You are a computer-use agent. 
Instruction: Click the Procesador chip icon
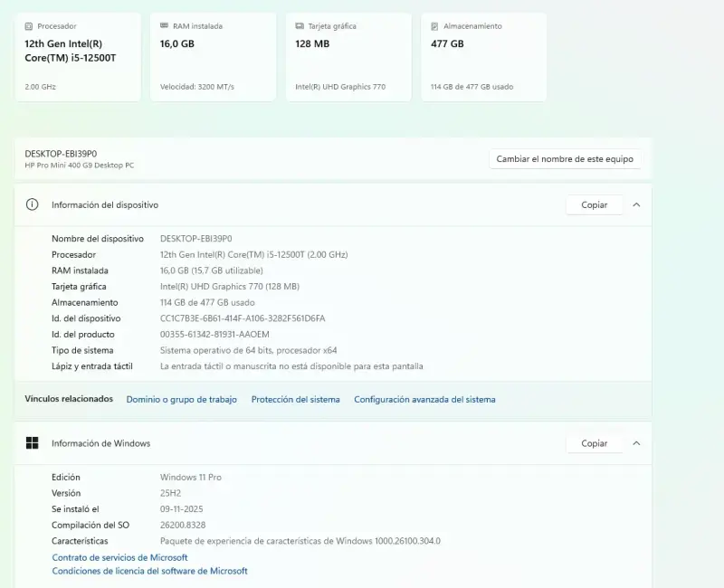click(29, 26)
